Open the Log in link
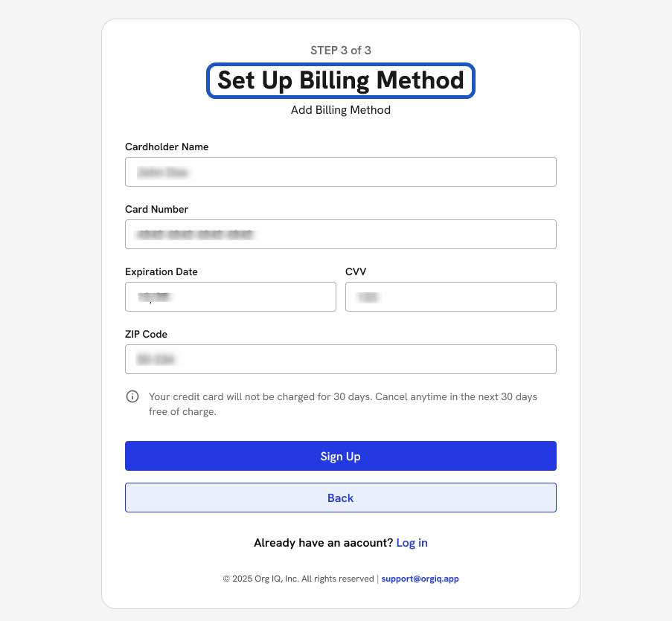The image size is (672, 621). pyautogui.click(x=412, y=543)
